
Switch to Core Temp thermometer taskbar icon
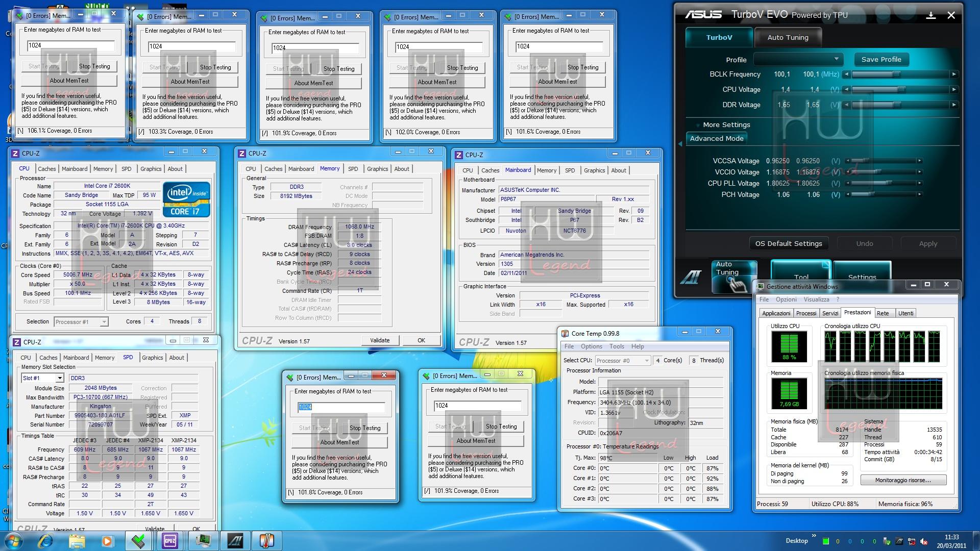point(267,541)
